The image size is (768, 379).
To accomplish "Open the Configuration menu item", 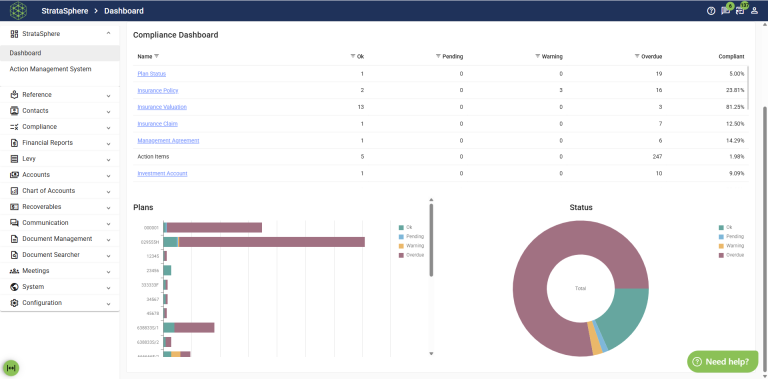I will [60, 303].
